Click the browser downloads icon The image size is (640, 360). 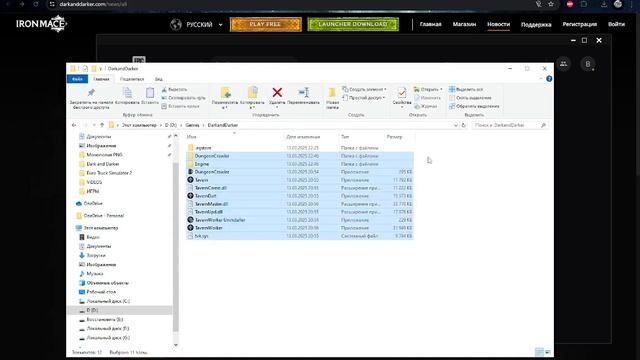coord(604,4)
